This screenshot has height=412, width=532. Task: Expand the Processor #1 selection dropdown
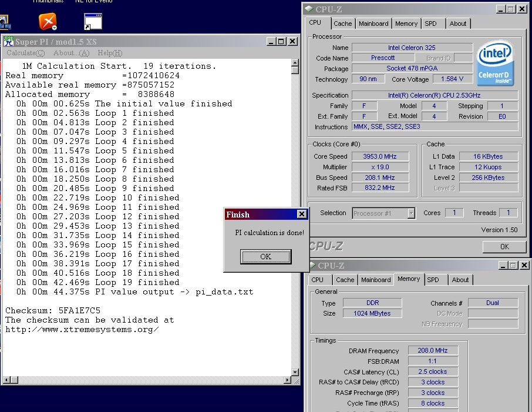411,213
